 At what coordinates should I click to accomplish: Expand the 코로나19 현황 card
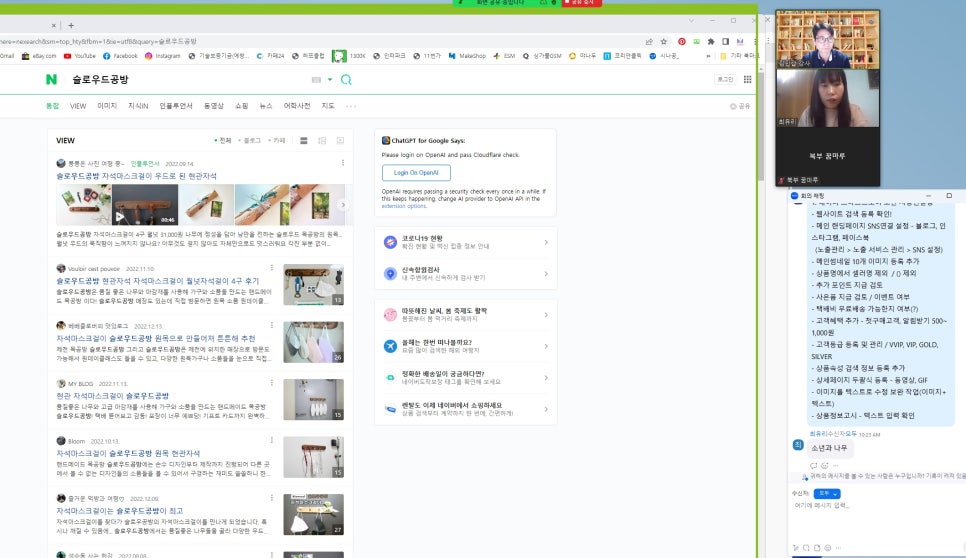click(466, 242)
